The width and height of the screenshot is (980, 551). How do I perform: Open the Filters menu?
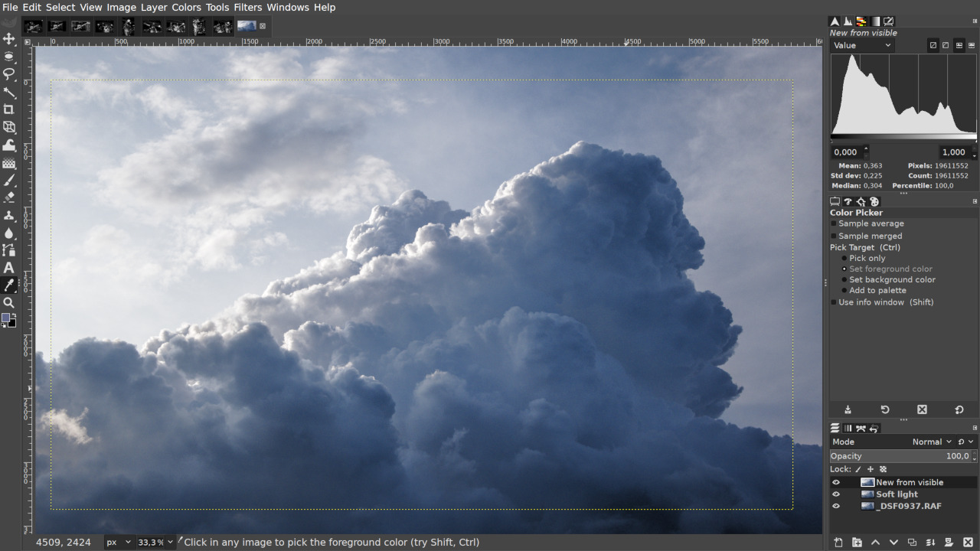247,7
